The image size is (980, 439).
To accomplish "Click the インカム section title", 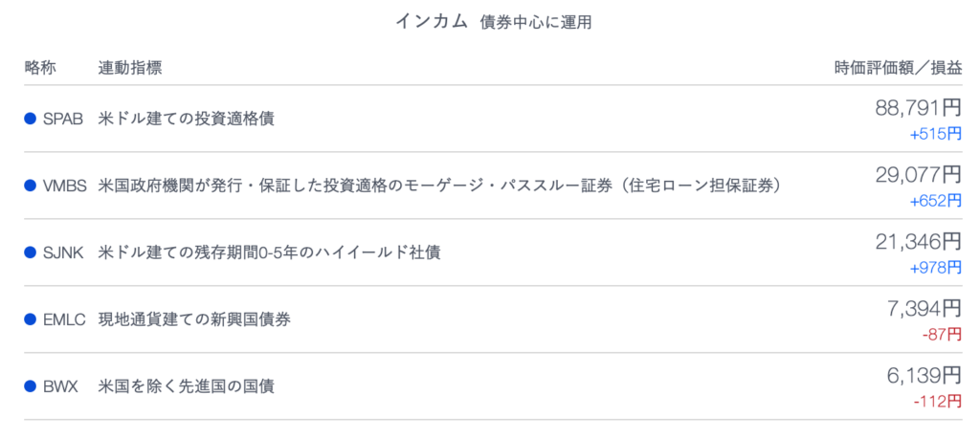I will click(432, 22).
